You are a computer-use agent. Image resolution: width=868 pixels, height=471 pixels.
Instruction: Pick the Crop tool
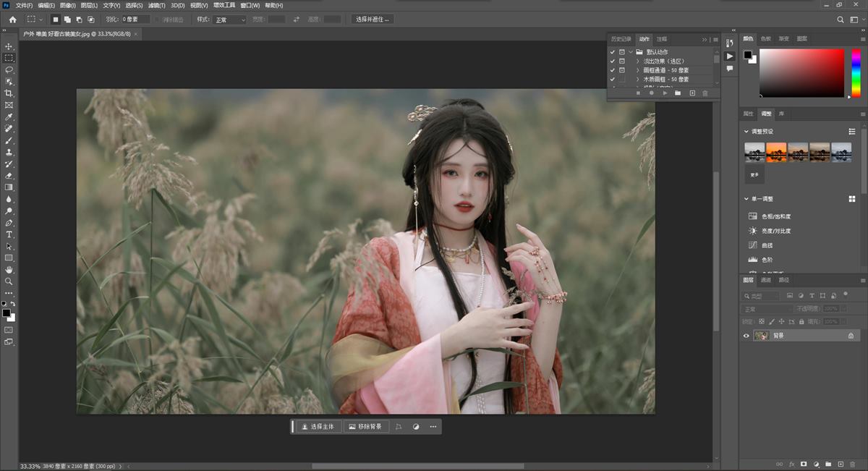click(x=9, y=93)
